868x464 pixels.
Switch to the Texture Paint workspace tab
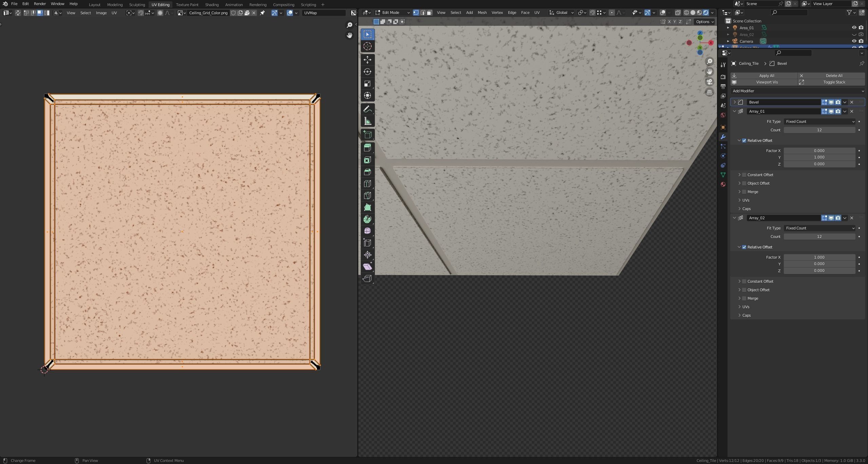[x=187, y=5]
